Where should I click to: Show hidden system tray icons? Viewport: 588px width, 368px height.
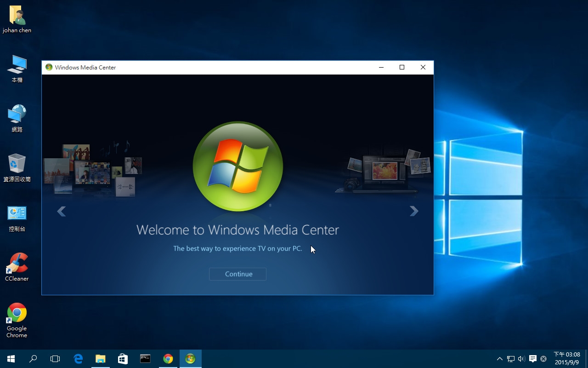click(x=500, y=359)
